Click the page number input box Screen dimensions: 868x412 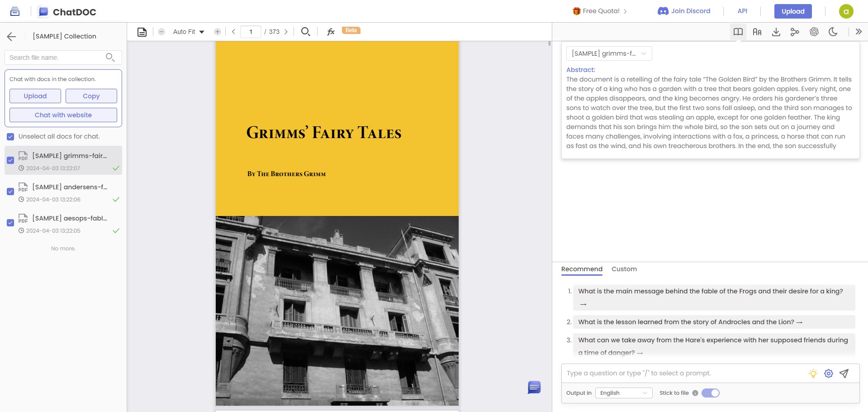tap(251, 32)
